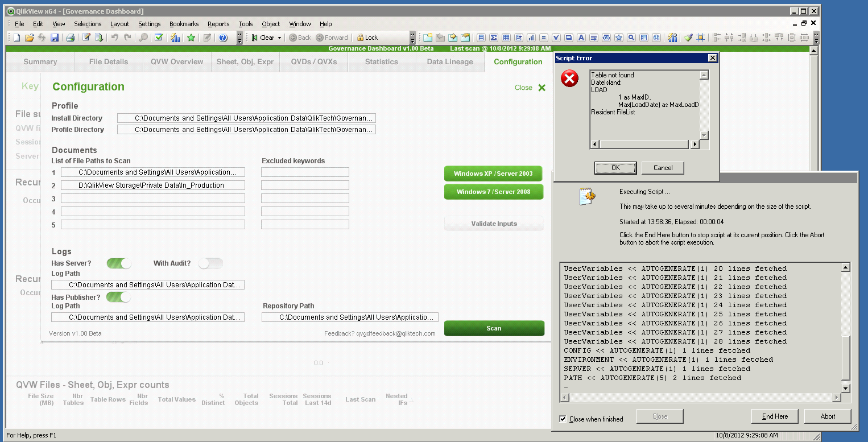The width and height of the screenshot is (868, 442).
Task: Click Abort in script execution window
Action: 828,416
